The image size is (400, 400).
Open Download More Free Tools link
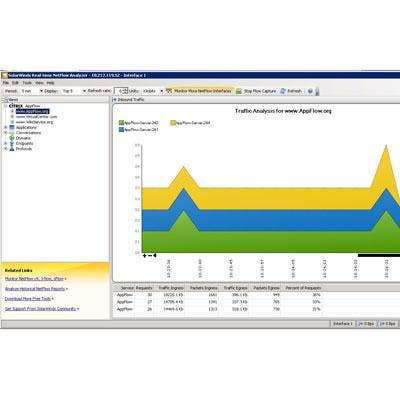[x=28, y=299]
